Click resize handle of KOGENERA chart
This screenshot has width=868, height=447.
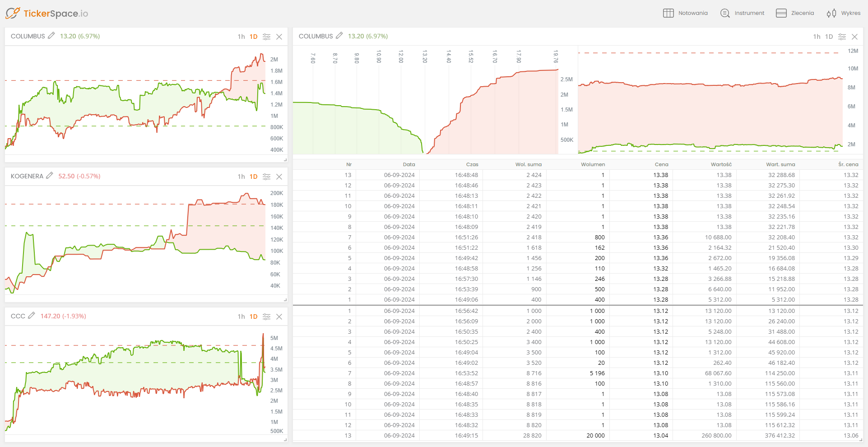[x=285, y=300]
